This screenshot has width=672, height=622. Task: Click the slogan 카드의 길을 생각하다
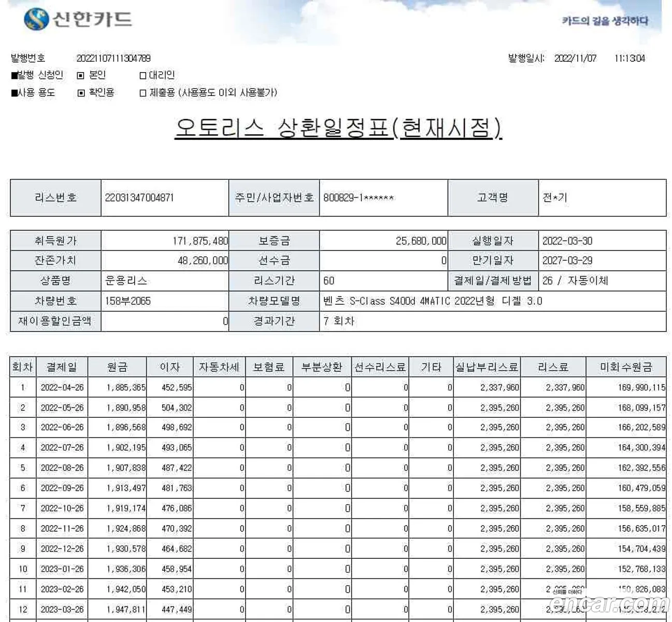click(605, 21)
